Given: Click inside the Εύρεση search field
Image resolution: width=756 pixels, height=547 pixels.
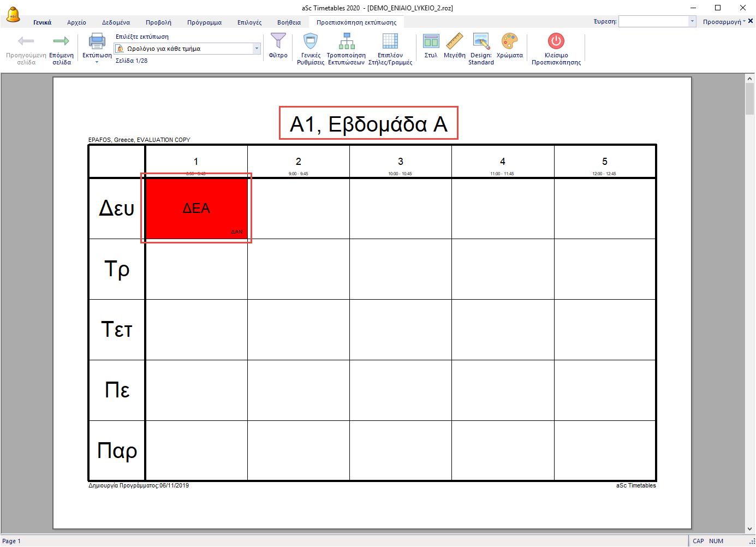Looking at the screenshot, I should 653,21.
